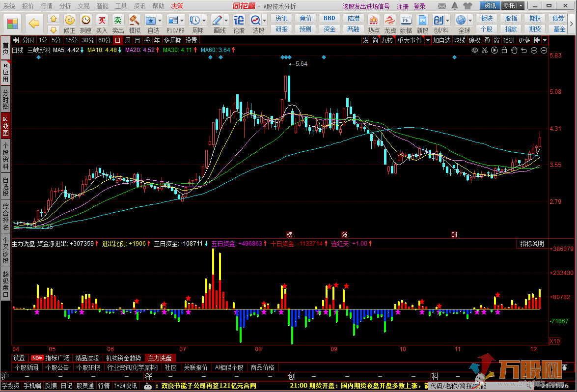Open the 测速 speed test clock
Screen dimensions: 577x392
[86, 20]
